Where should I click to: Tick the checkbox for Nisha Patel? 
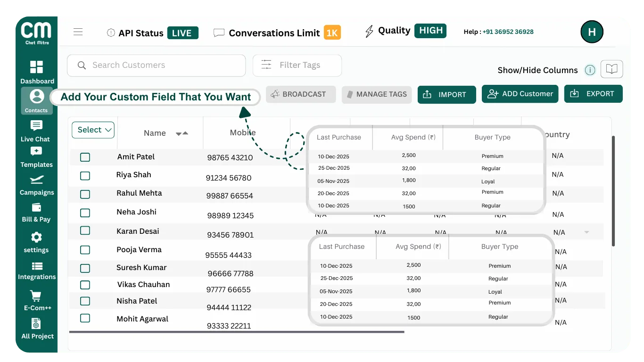point(85,300)
